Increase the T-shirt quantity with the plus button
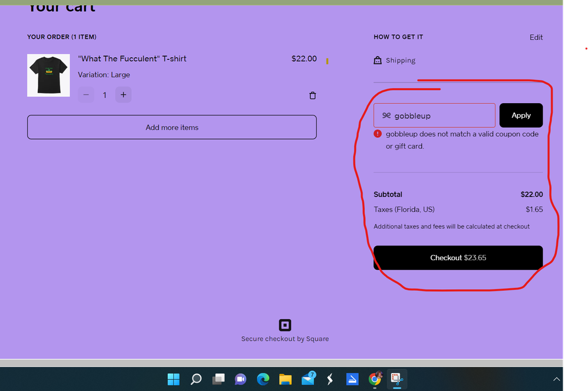This screenshot has height=391, width=588. tap(123, 95)
